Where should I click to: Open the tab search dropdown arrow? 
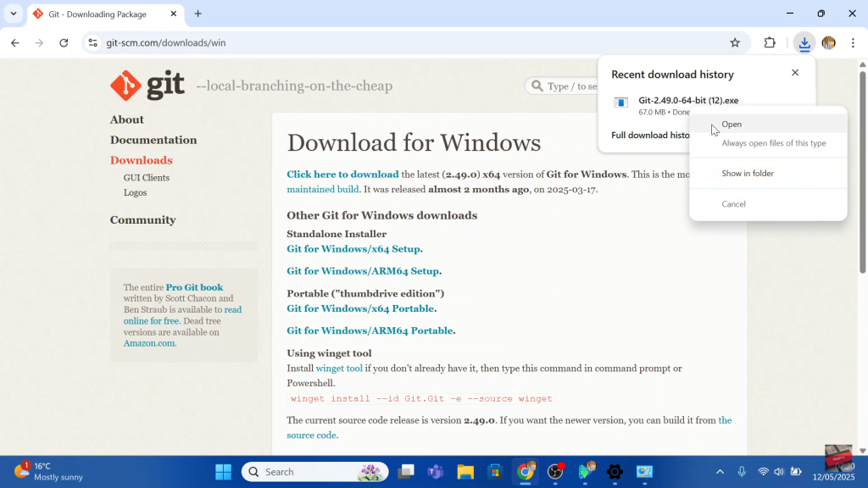click(x=14, y=14)
